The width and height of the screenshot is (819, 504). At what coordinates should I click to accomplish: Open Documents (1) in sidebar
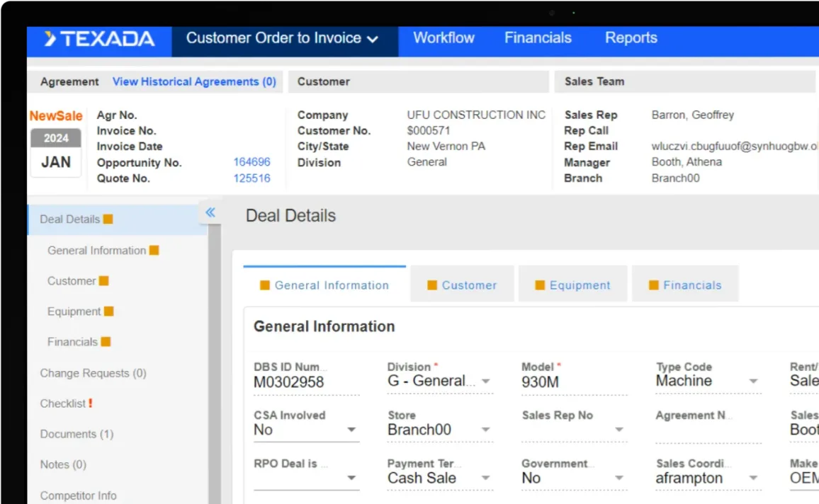tap(77, 434)
